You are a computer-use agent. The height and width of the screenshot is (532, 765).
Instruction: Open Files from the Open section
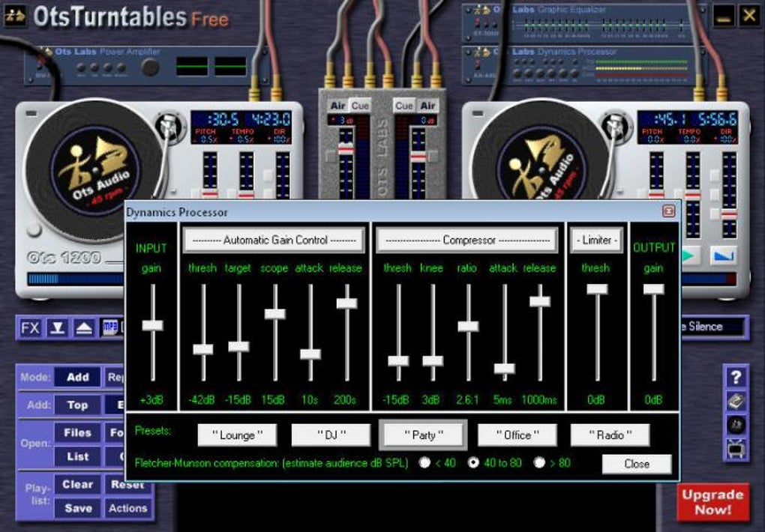click(77, 432)
